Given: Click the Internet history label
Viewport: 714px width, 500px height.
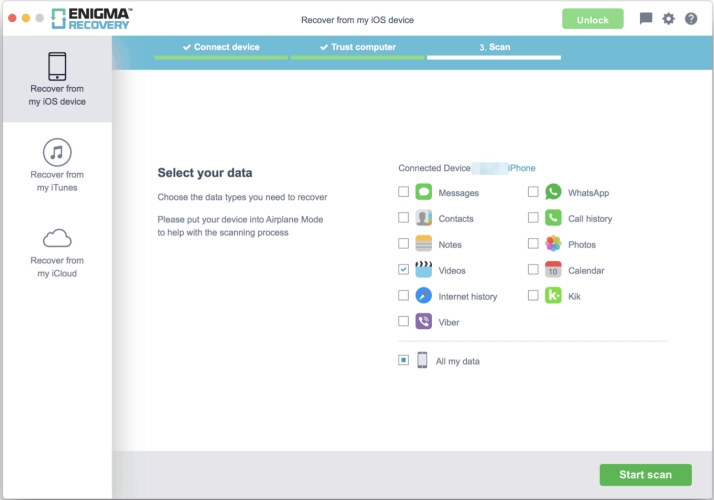Looking at the screenshot, I should pos(468,296).
